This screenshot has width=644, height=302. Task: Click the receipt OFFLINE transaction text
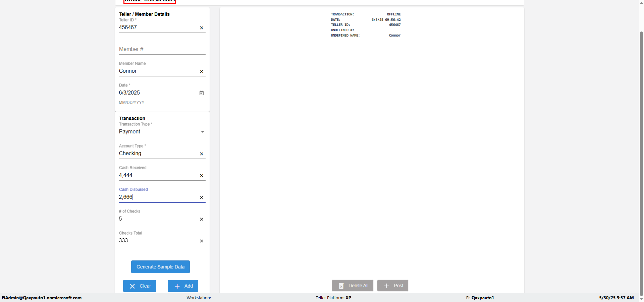coord(394,14)
